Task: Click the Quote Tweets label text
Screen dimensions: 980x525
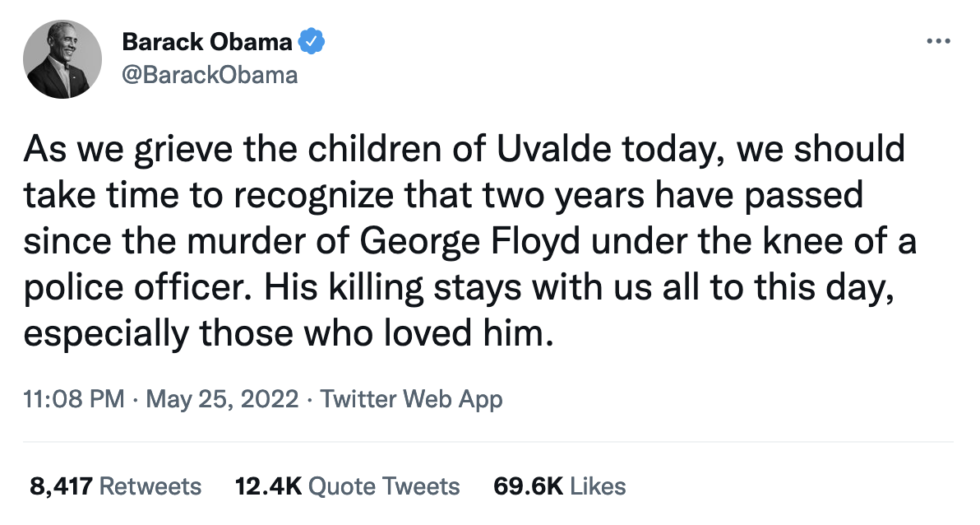Action: (x=385, y=486)
